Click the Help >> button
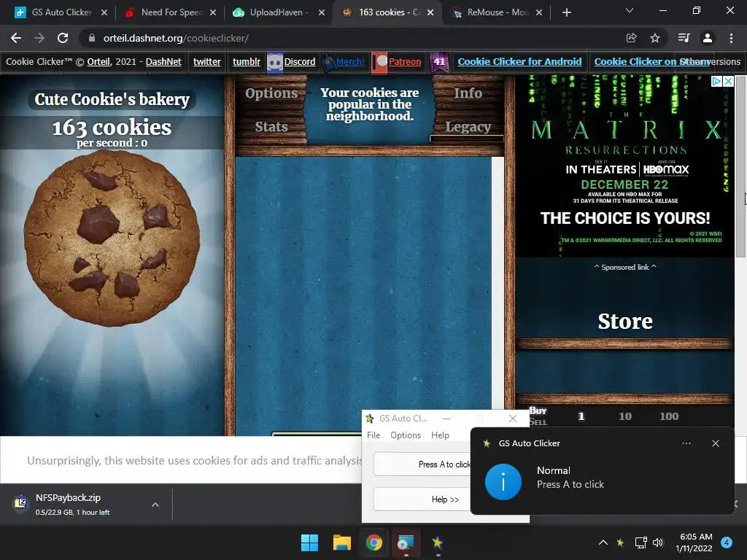This screenshot has width=747, height=560. (422, 499)
